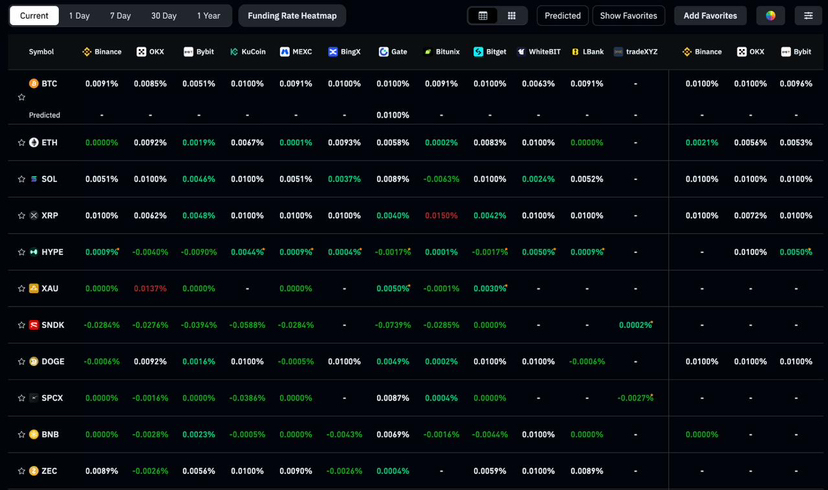Screen dimensions: 828x490
Task: Click Gate predicted BTC rate 0.0100%
Action: [x=393, y=115]
